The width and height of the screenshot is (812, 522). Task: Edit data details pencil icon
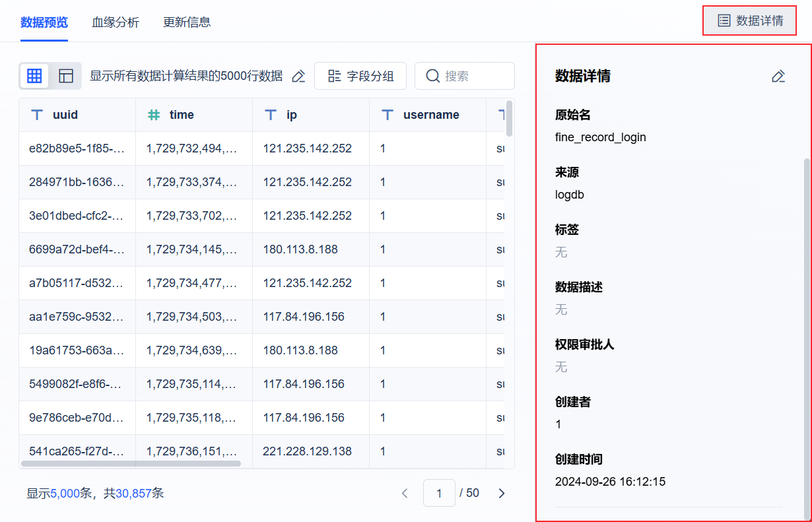pos(778,77)
